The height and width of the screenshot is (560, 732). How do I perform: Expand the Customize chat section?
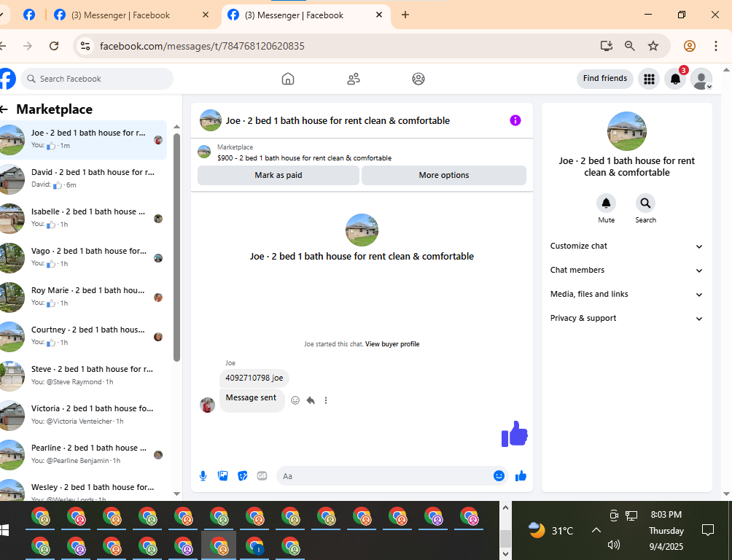[x=626, y=246]
